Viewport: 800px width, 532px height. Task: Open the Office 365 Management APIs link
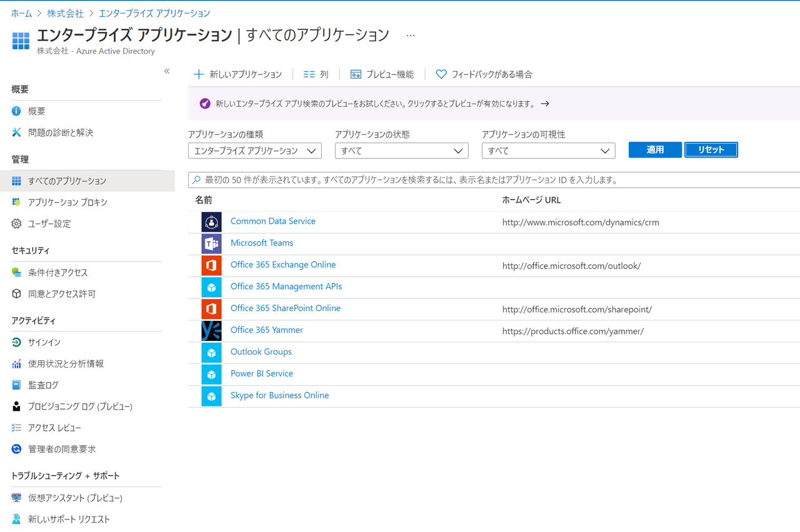coord(286,287)
